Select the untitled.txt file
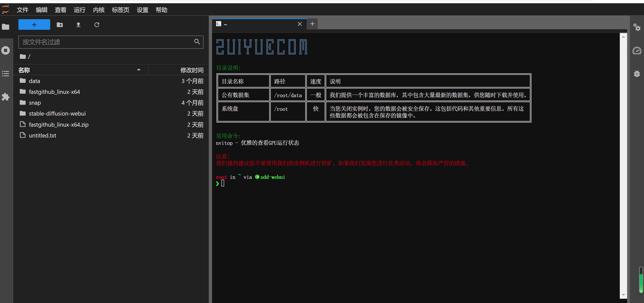Image resolution: width=644 pixels, height=303 pixels. tap(111, 135)
